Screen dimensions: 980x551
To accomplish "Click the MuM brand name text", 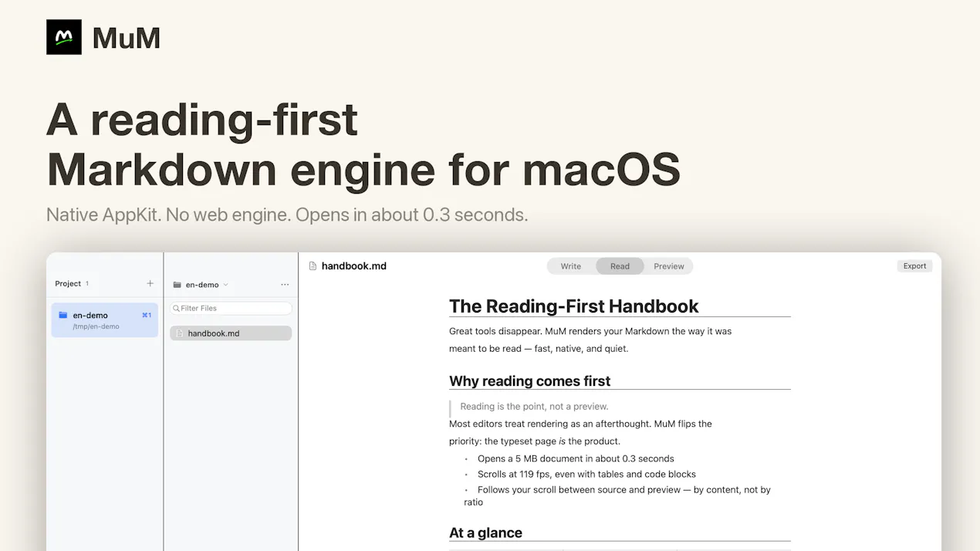I will pos(127,38).
